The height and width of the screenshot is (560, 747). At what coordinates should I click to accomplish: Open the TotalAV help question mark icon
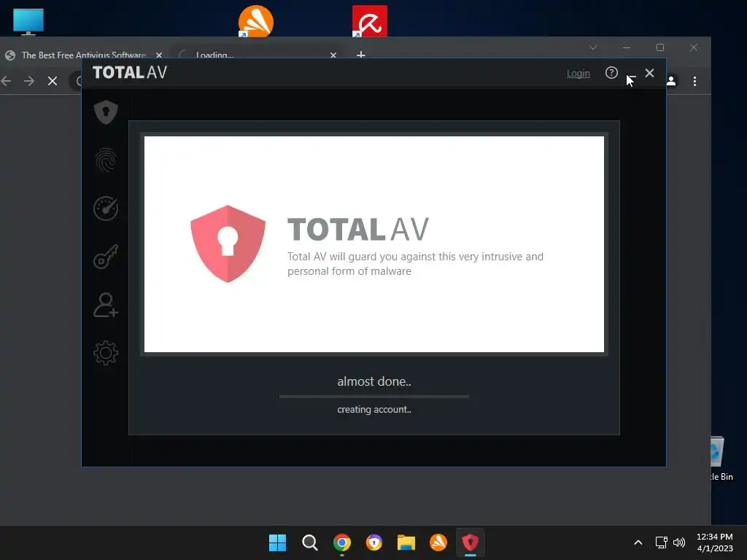click(x=611, y=73)
